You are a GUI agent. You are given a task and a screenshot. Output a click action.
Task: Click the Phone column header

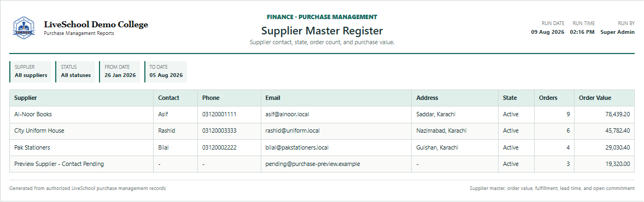(x=229, y=98)
